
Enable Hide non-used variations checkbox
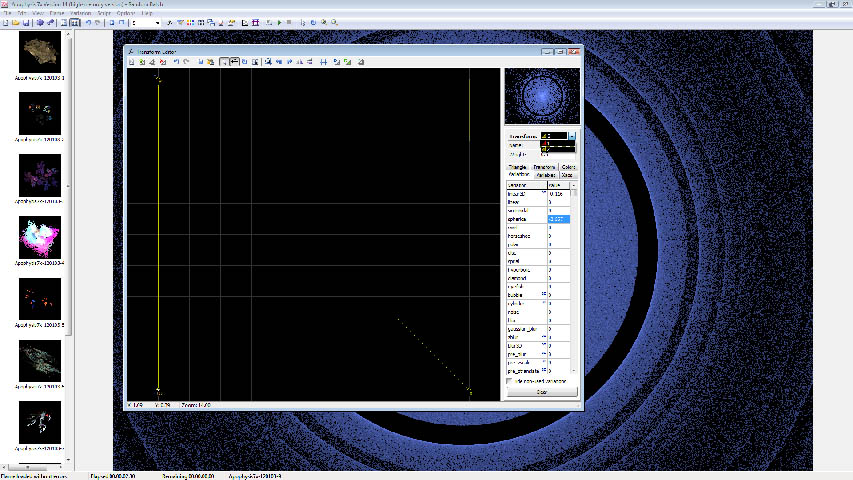(510, 381)
